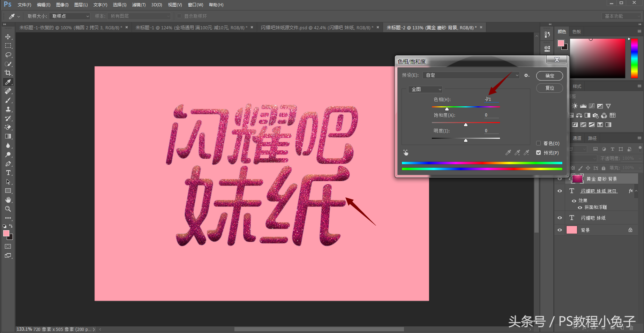Switch to the 色板 swatches tab
The image size is (644, 333).
pyautogui.click(x=576, y=31)
